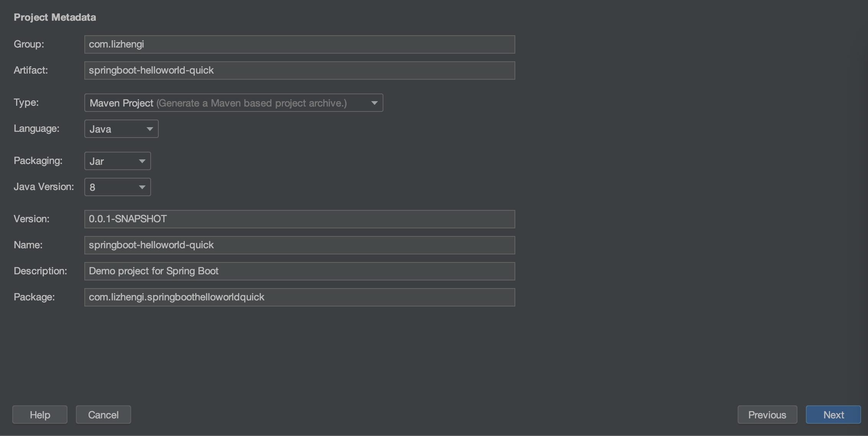Click the Help button for assistance
Screen dimensions: 868x436
39,414
